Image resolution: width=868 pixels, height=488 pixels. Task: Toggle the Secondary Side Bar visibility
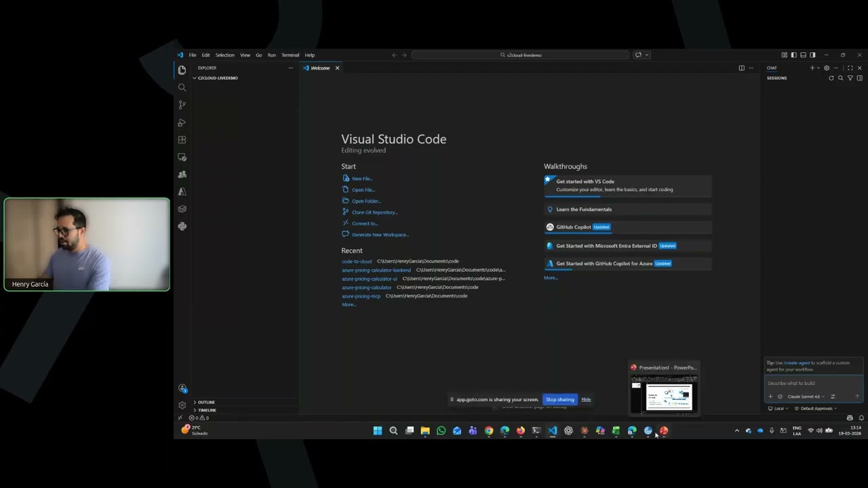812,55
